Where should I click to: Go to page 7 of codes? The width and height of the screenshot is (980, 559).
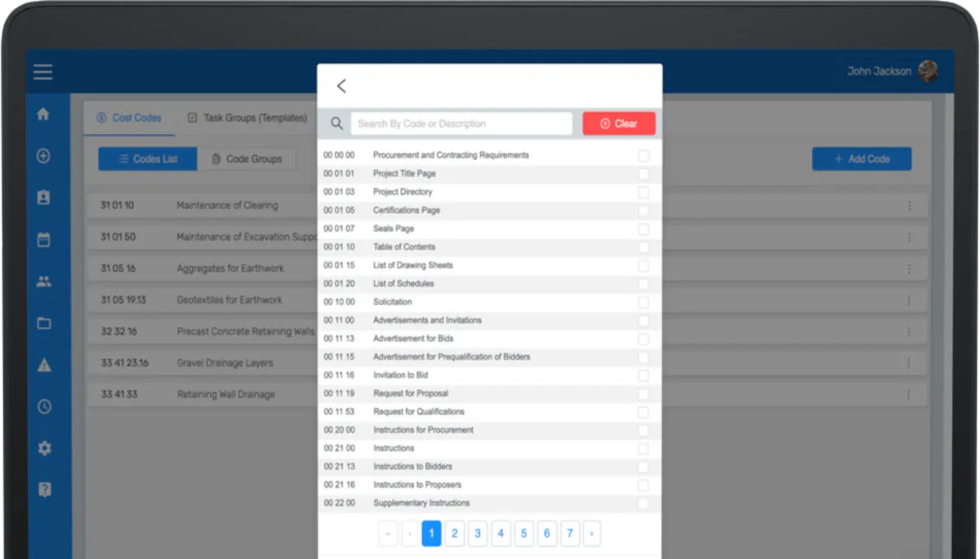click(569, 534)
